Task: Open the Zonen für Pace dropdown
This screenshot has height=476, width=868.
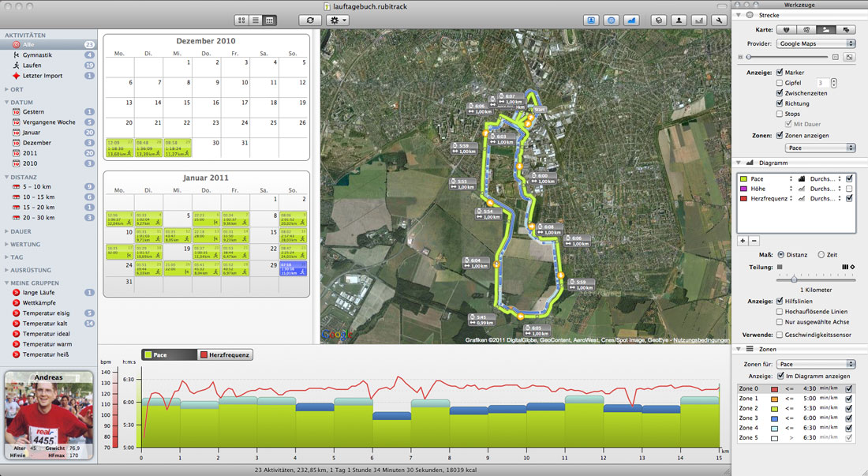Action: click(817, 364)
